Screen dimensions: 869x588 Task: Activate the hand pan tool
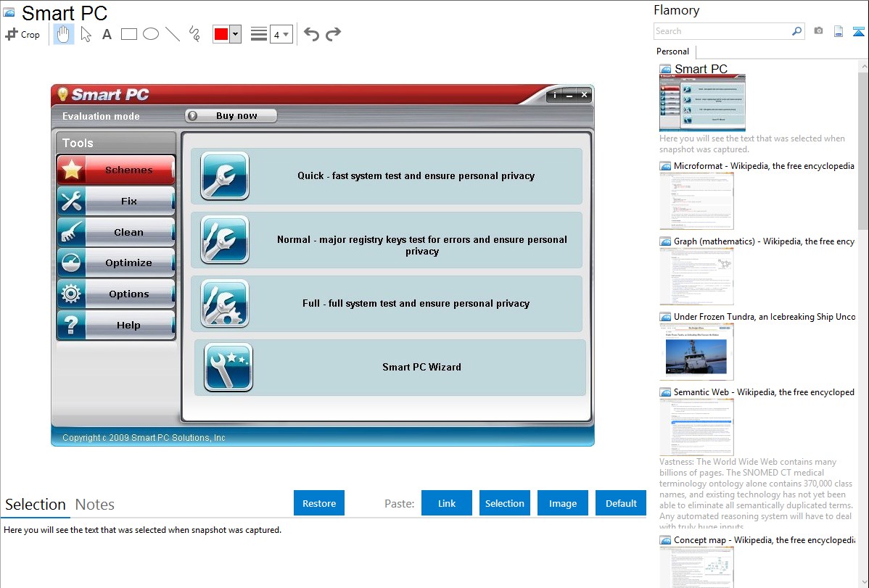64,34
